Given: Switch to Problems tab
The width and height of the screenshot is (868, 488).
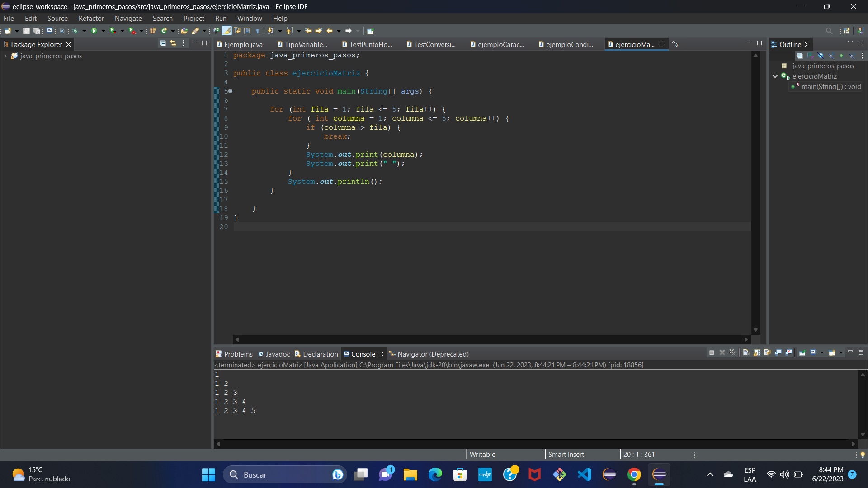Looking at the screenshot, I should tap(234, 354).
